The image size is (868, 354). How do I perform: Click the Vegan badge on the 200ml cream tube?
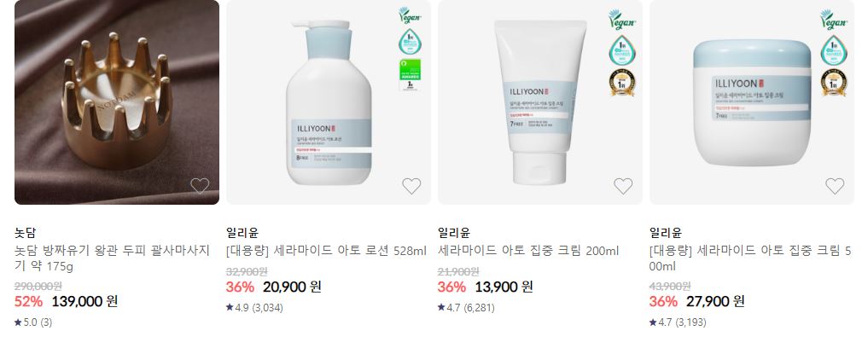[622, 20]
